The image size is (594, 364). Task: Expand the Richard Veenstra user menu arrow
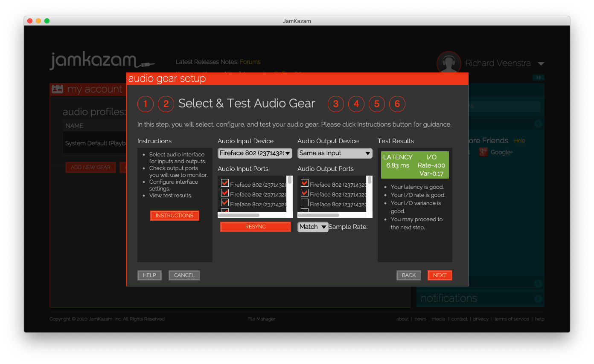click(541, 64)
